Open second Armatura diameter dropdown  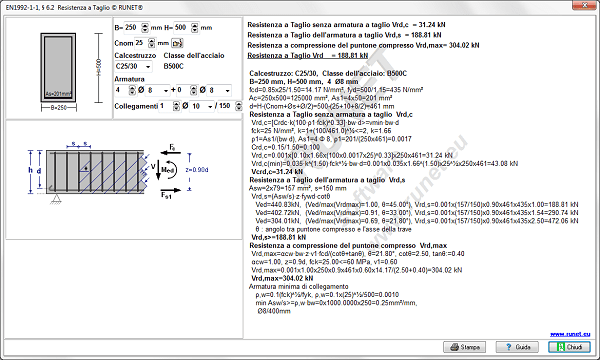click(x=219, y=90)
